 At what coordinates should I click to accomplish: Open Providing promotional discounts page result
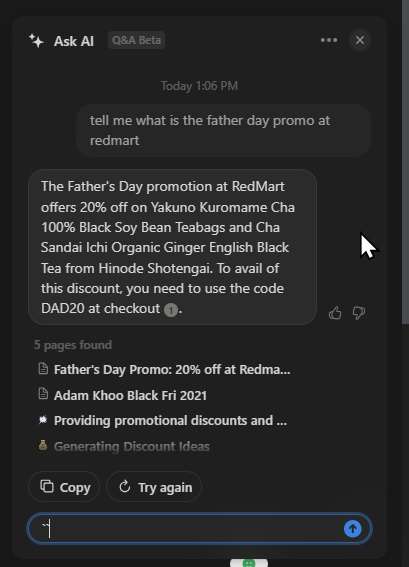[170, 421]
